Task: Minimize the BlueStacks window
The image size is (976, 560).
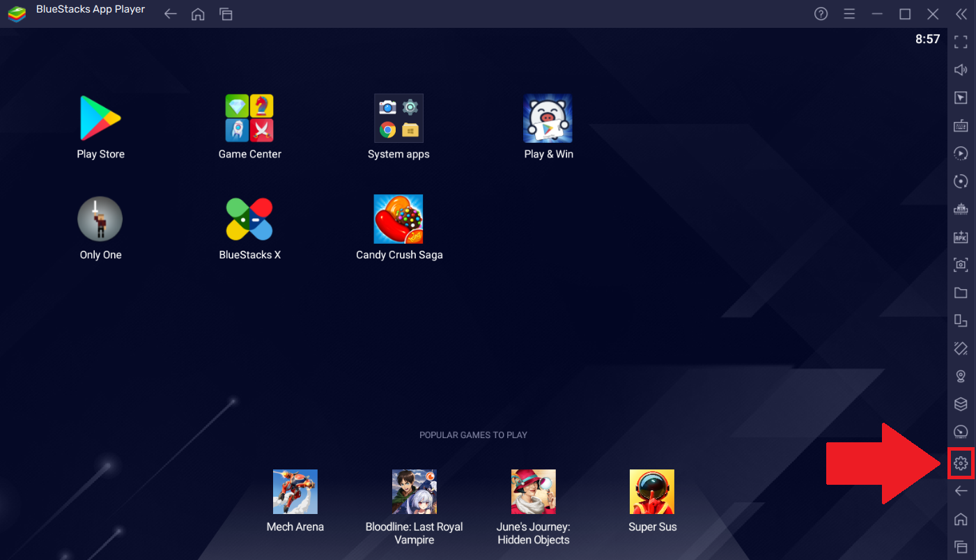Action: tap(877, 14)
